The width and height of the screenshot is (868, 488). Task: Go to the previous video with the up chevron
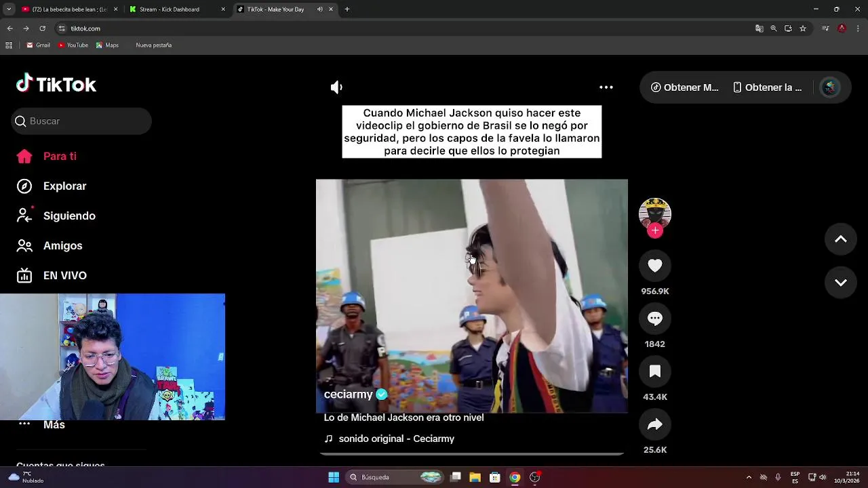pyautogui.click(x=841, y=239)
